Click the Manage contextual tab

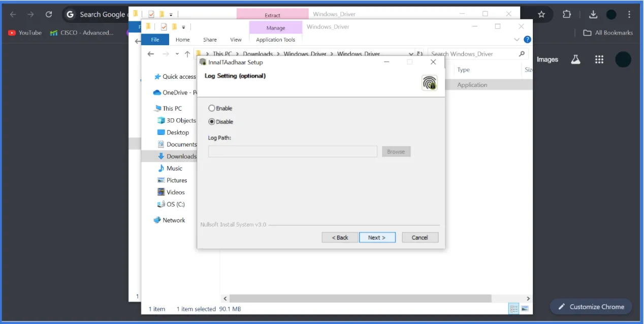point(276,27)
